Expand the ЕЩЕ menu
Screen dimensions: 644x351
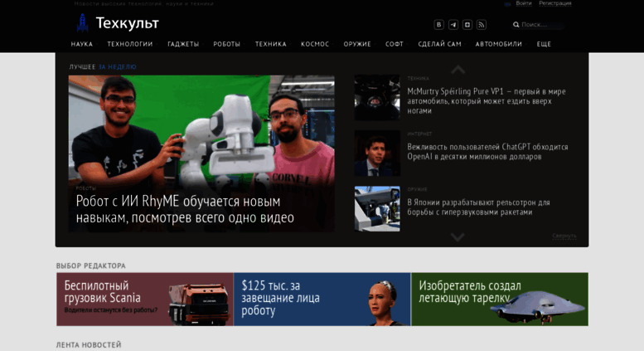(x=544, y=44)
